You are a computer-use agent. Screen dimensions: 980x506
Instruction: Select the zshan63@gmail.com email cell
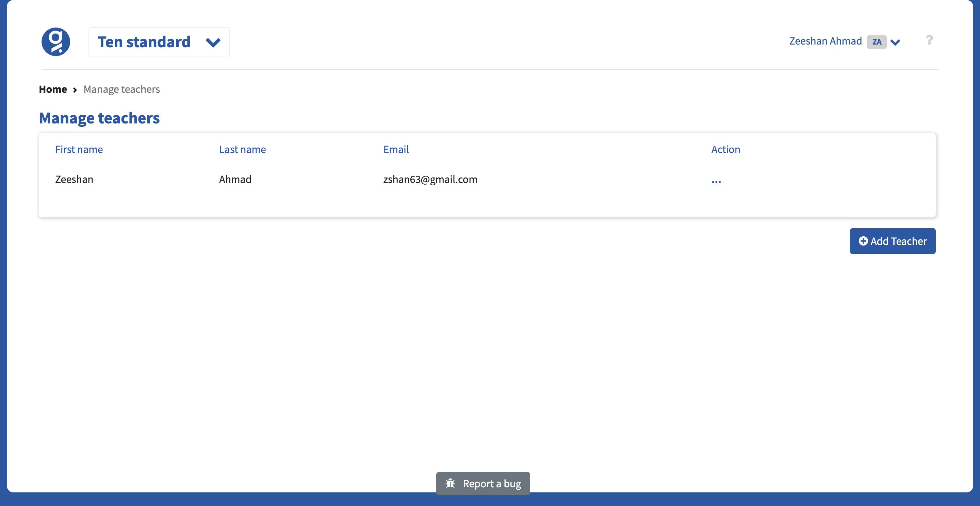coord(430,180)
